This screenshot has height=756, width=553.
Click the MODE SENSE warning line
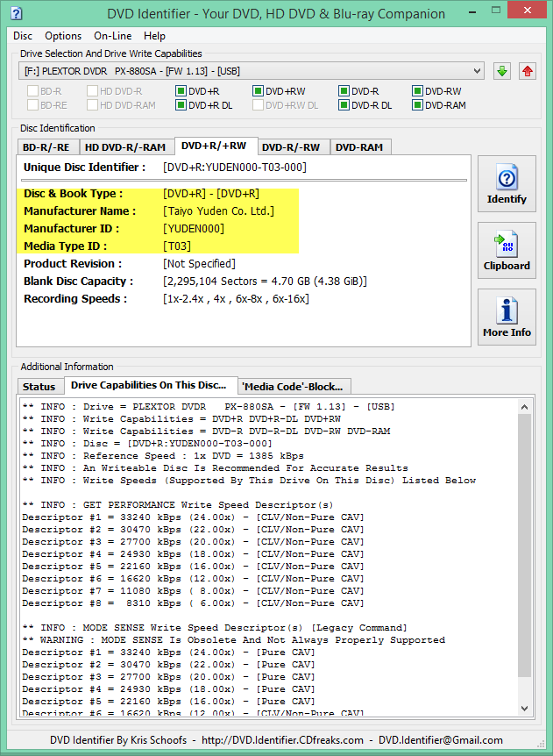pos(234,640)
